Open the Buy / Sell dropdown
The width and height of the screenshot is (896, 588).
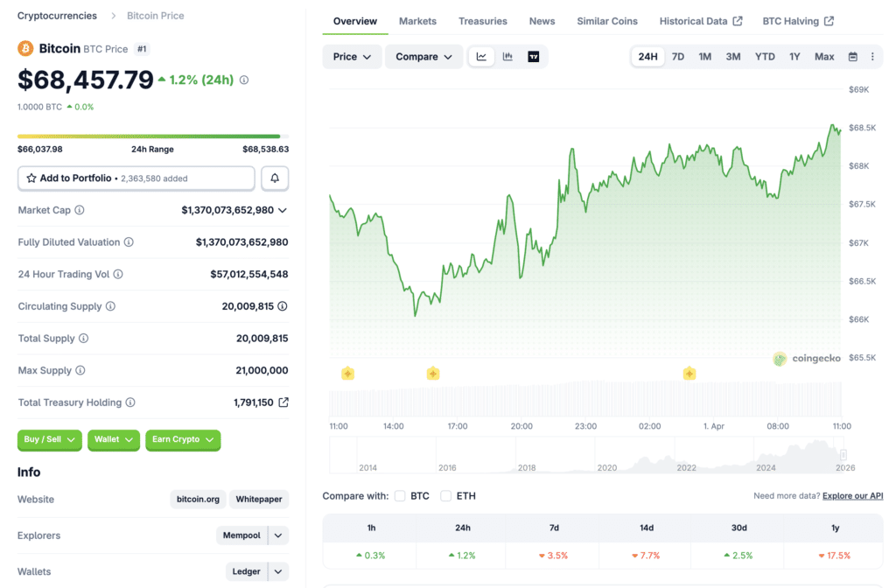(x=50, y=440)
